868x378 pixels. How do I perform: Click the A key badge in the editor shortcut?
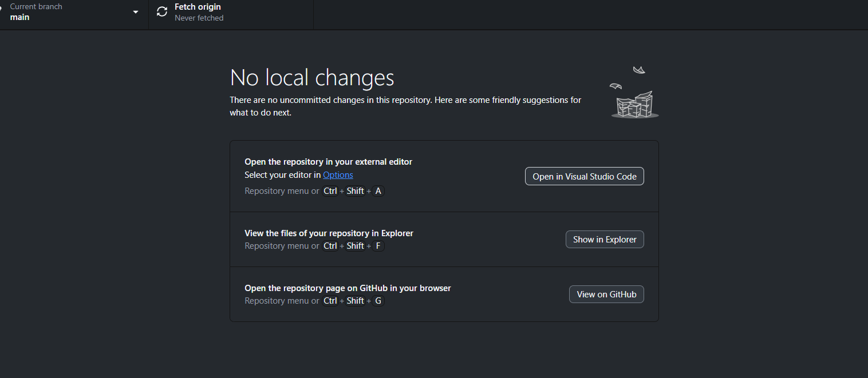378,191
